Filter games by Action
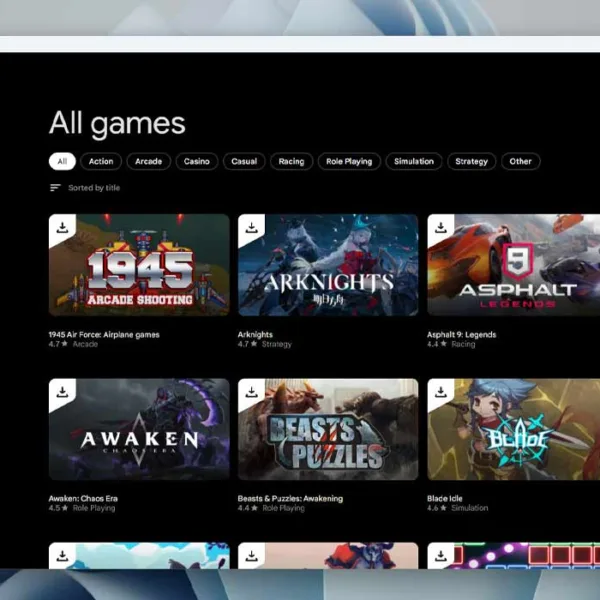This screenshot has height=600, width=600. click(101, 161)
